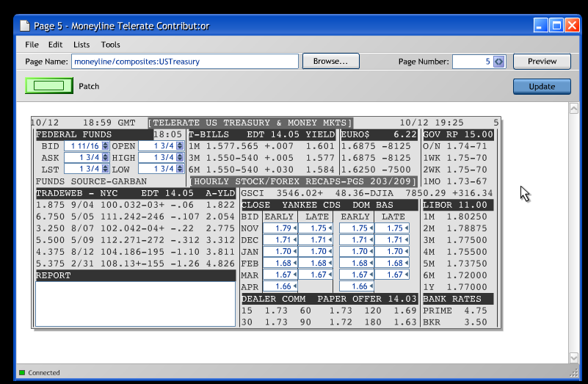The width and height of the screenshot is (588, 384).
Task: Open DEC Dom Bas LATE dropdown
Action: pyautogui.click(x=406, y=239)
